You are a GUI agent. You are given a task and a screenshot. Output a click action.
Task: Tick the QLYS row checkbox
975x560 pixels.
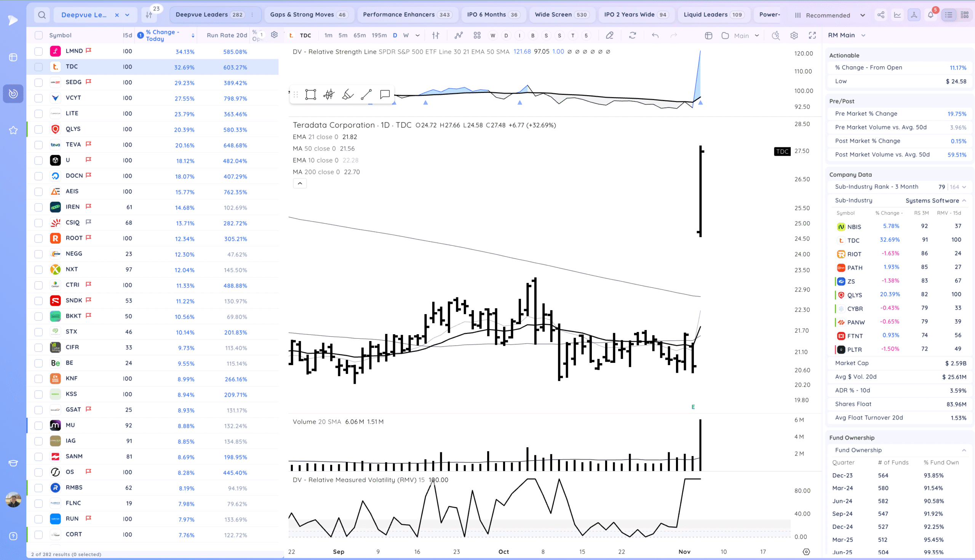tap(38, 129)
